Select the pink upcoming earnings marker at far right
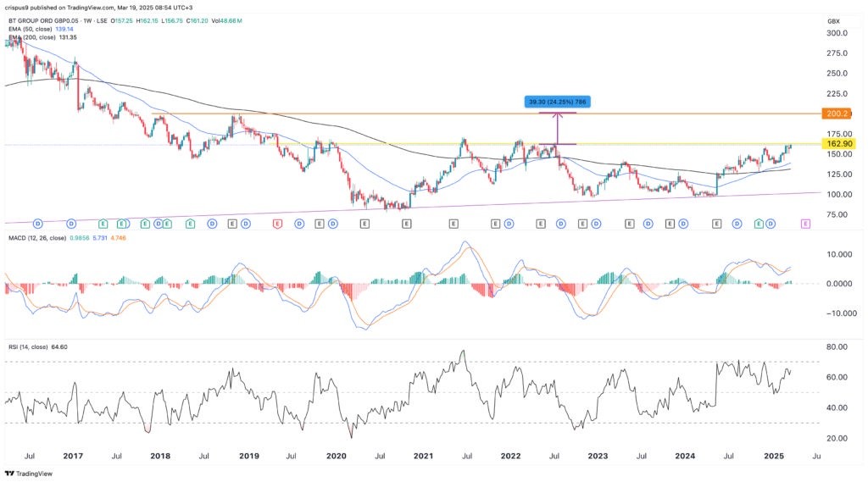This screenshot has width=868, height=482. coord(805,224)
